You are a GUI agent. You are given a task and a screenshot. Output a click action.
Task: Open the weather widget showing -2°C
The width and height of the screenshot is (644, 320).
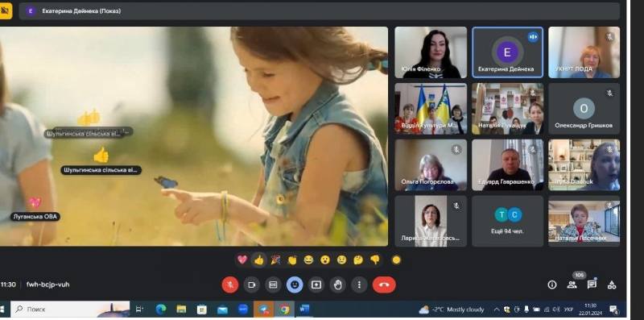(452, 310)
